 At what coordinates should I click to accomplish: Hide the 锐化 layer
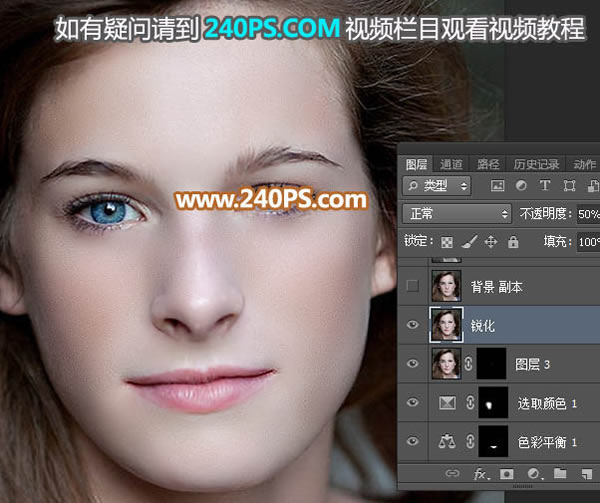[412, 325]
